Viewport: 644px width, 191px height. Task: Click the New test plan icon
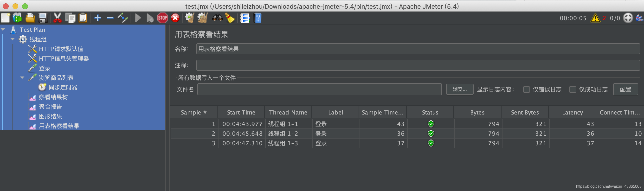(6, 18)
